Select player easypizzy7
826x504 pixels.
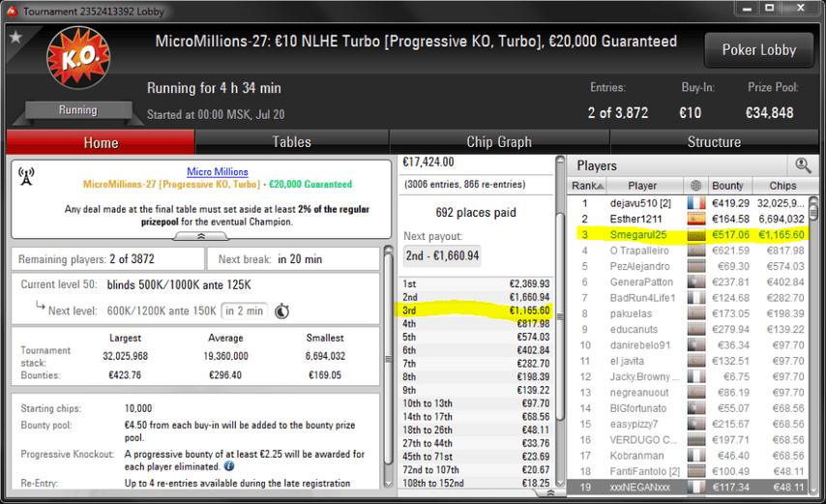pos(688,424)
